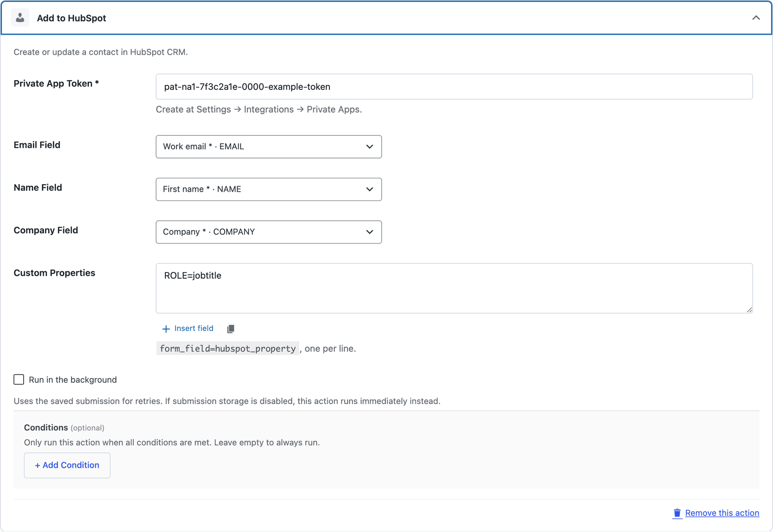Click the form_field=hubspot_property code hint
Screen dimensions: 773x532
pos(228,349)
